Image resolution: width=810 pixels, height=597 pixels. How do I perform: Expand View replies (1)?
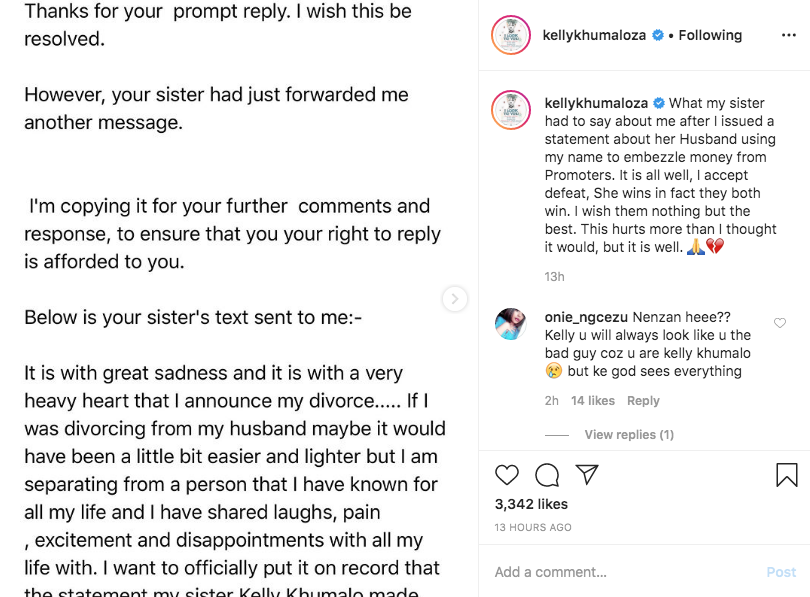pyautogui.click(x=629, y=435)
